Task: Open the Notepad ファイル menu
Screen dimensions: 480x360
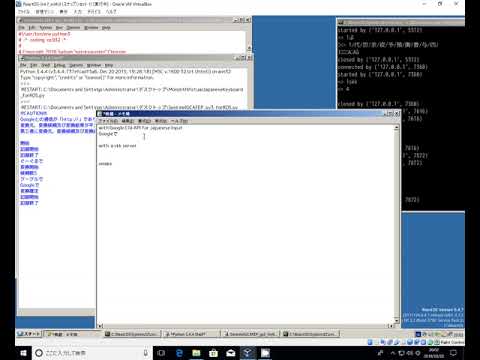Action: coord(108,121)
